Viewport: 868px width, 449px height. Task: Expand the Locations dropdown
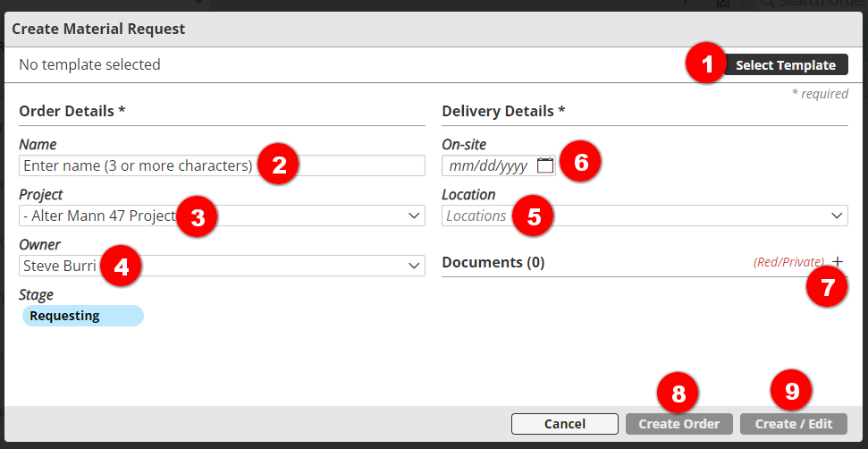pyautogui.click(x=837, y=216)
